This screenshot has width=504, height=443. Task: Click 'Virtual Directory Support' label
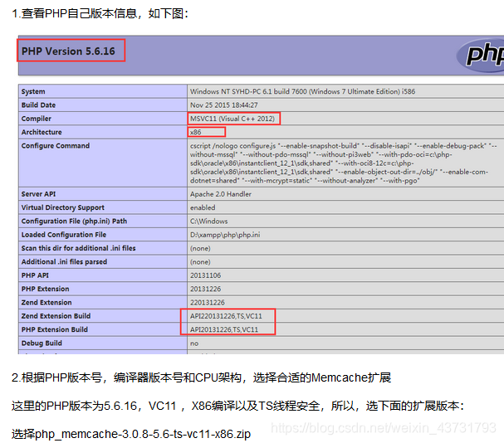[x=62, y=207]
